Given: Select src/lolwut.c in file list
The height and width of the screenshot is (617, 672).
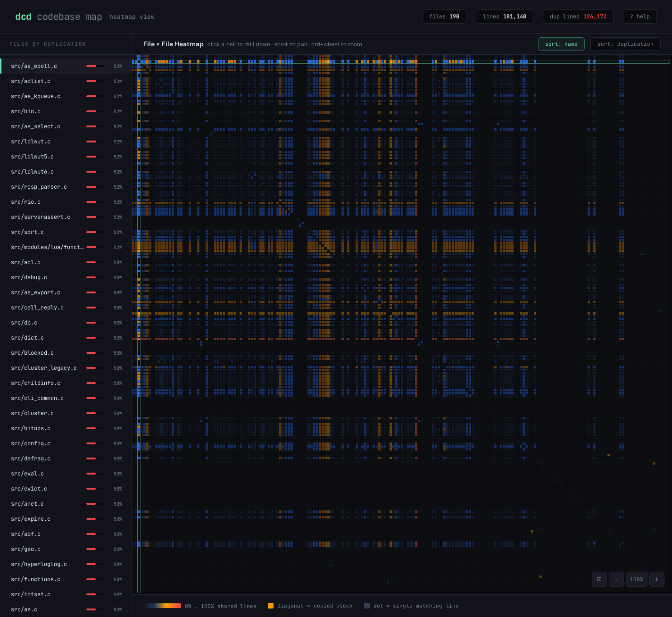Looking at the screenshot, I should coord(66,142).
